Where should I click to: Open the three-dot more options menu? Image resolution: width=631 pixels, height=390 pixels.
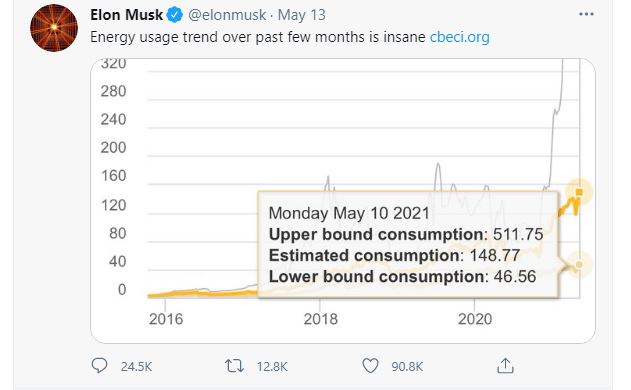coord(586,14)
